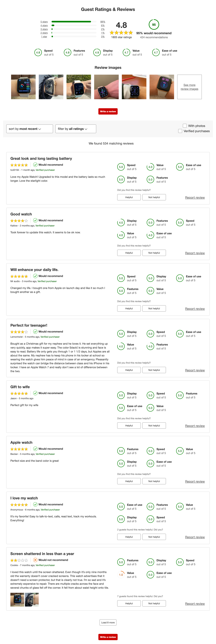
Task: Click the star rating on Katlow's review
Action: pos(19,221)
